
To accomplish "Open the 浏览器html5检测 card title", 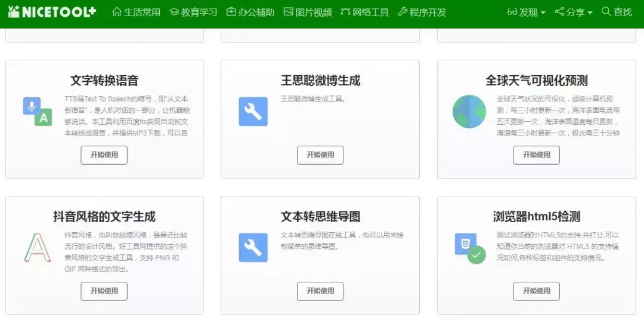I will click(536, 216).
